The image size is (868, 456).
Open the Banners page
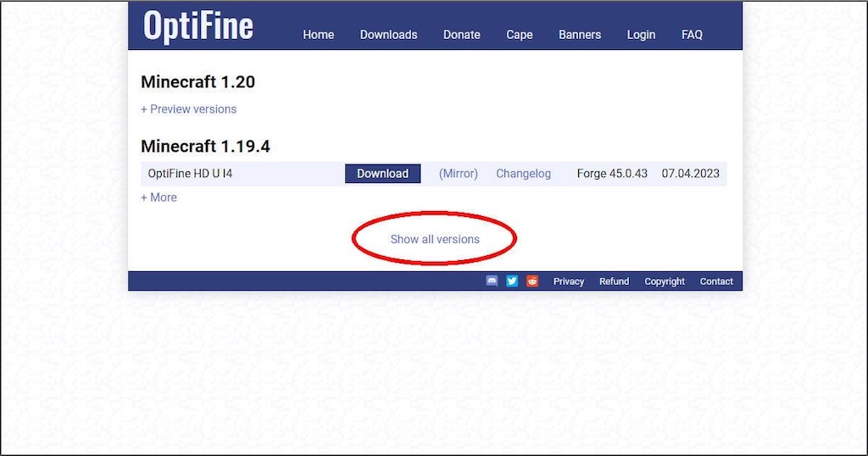[580, 34]
